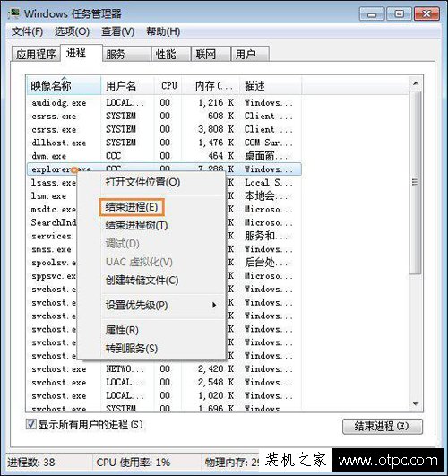Open the 选项(O) menu

[72, 31]
